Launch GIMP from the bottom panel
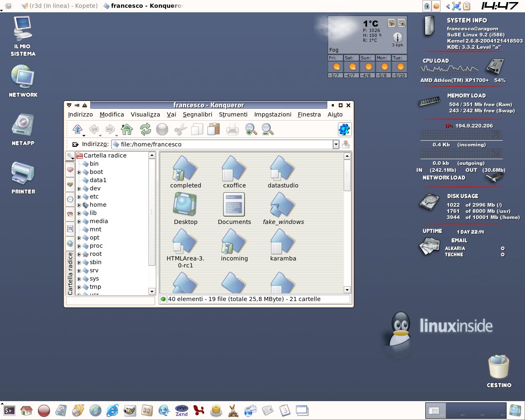The image size is (525, 420). click(x=130, y=410)
